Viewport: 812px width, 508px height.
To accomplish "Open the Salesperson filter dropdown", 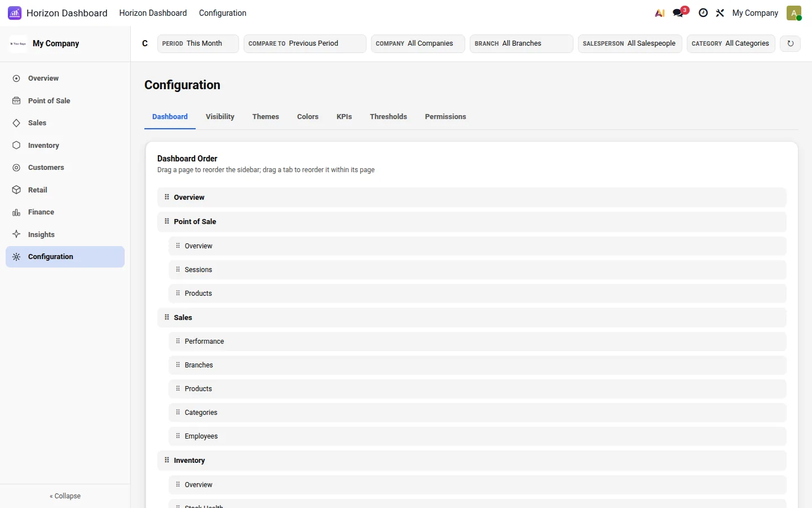I will pos(630,43).
